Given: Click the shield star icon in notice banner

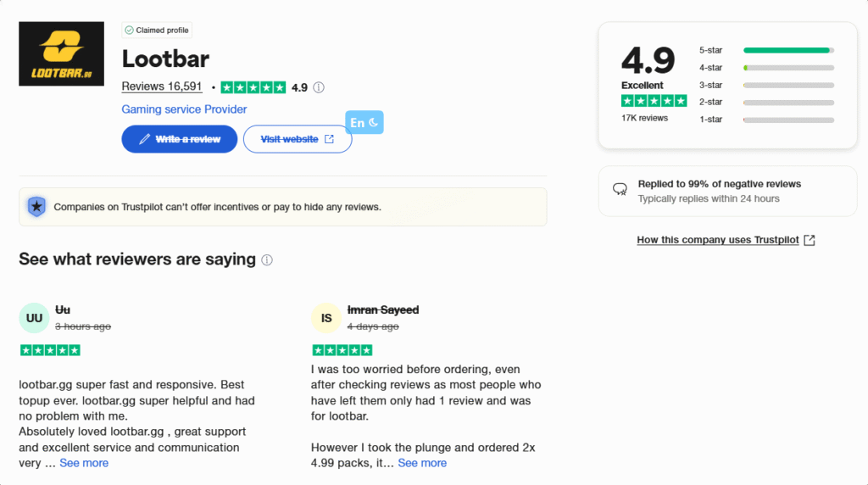Looking at the screenshot, I should (36, 207).
